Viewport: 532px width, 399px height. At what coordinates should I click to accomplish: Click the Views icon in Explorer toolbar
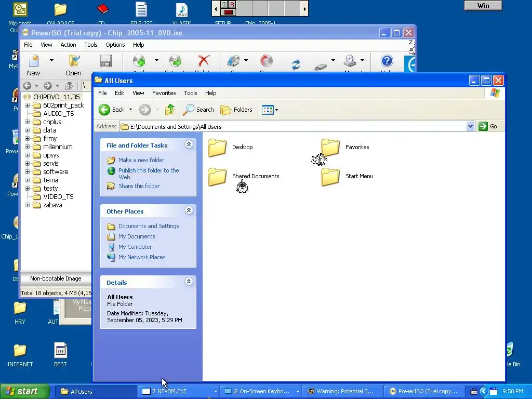tap(268, 110)
